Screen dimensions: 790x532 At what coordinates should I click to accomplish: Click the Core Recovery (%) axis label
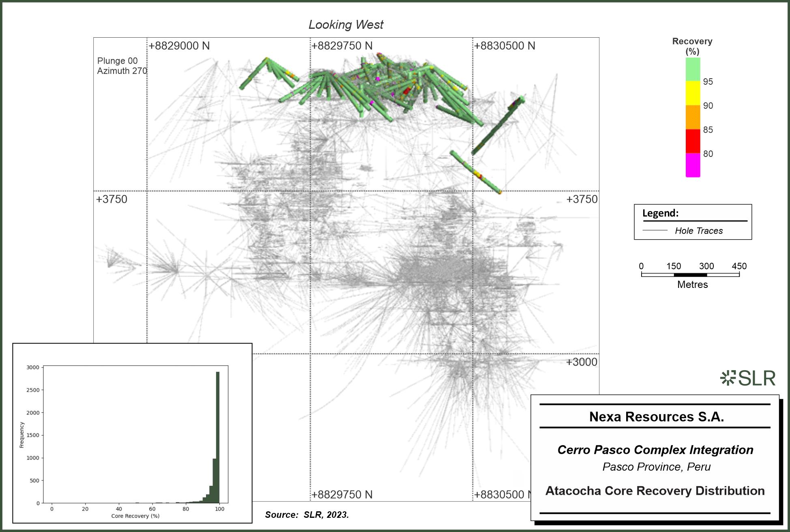point(135,516)
